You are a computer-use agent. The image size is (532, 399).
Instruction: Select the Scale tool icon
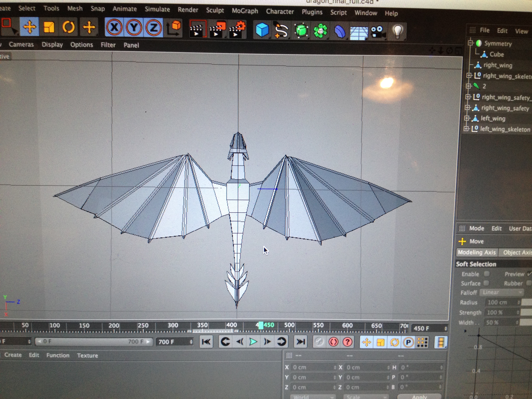pyautogui.click(x=49, y=27)
